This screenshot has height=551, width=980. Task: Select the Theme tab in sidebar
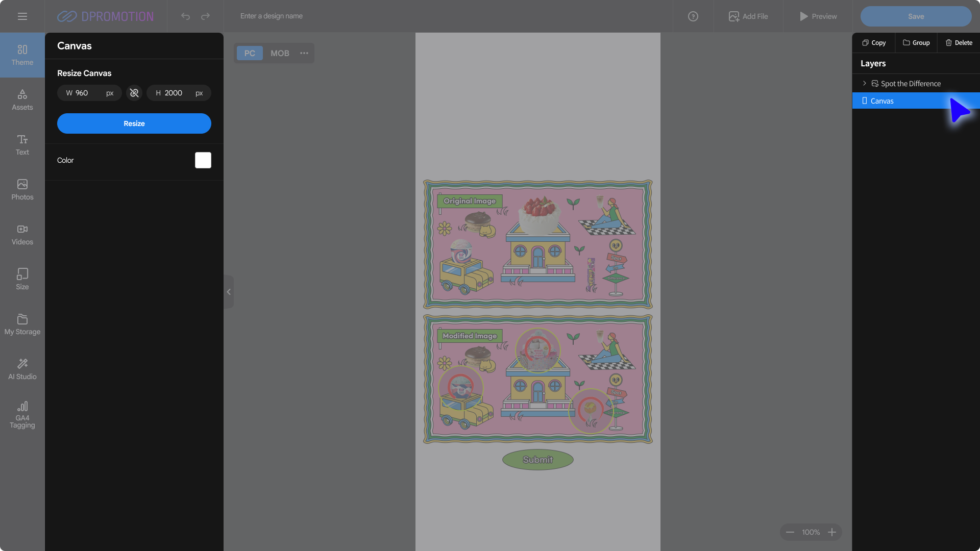pos(22,55)
